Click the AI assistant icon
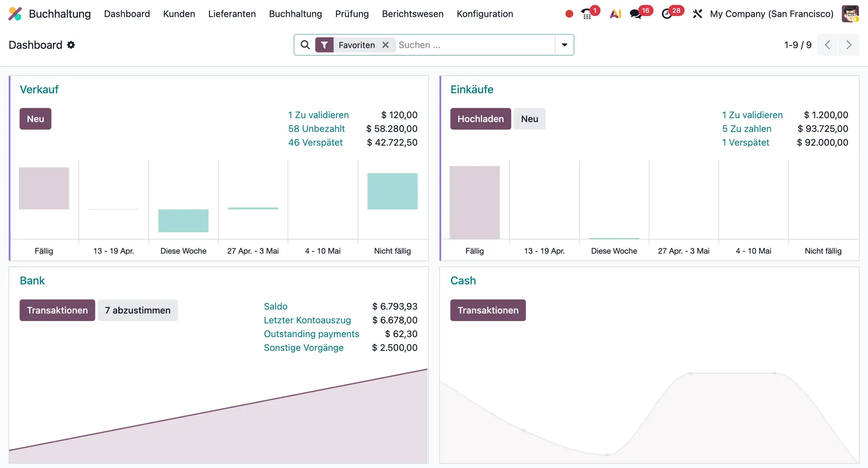 coord(615,14)
